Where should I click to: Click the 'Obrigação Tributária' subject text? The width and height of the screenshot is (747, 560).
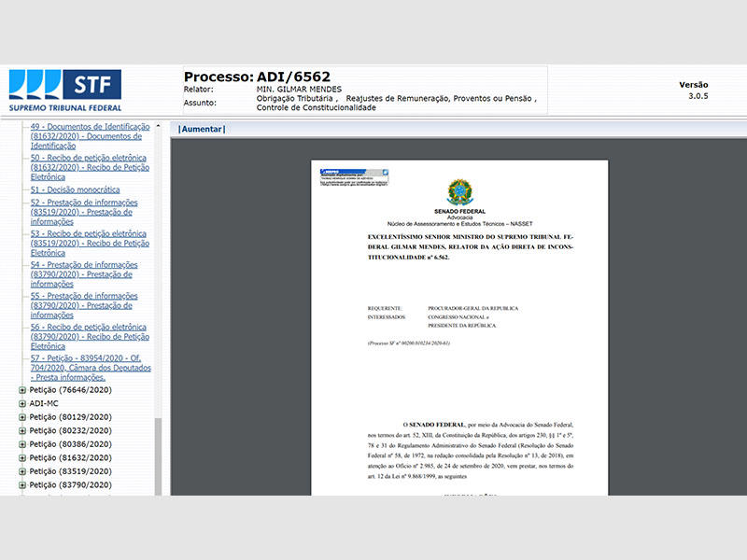[x=294, y=99]
